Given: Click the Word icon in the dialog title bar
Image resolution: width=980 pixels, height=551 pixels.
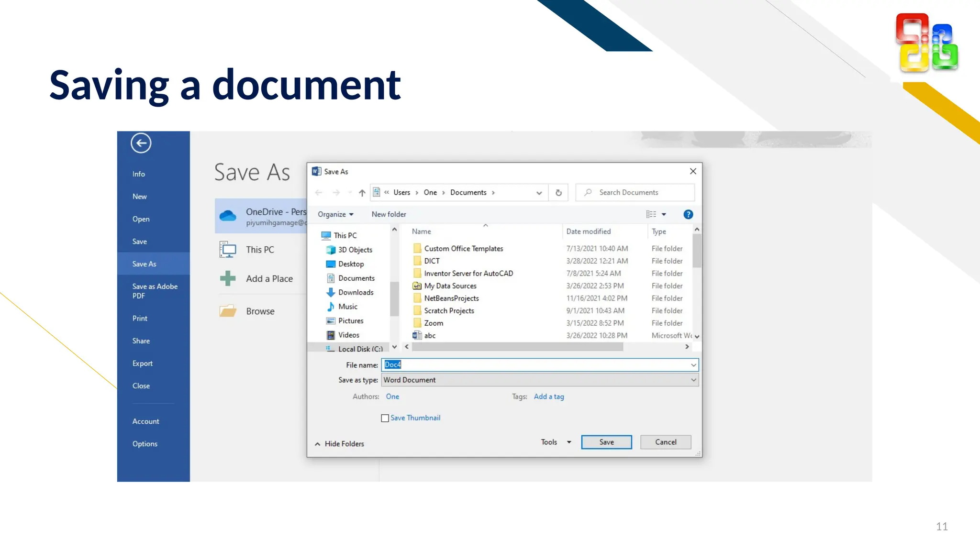Looking at the screenshot, I should (316, 171).
